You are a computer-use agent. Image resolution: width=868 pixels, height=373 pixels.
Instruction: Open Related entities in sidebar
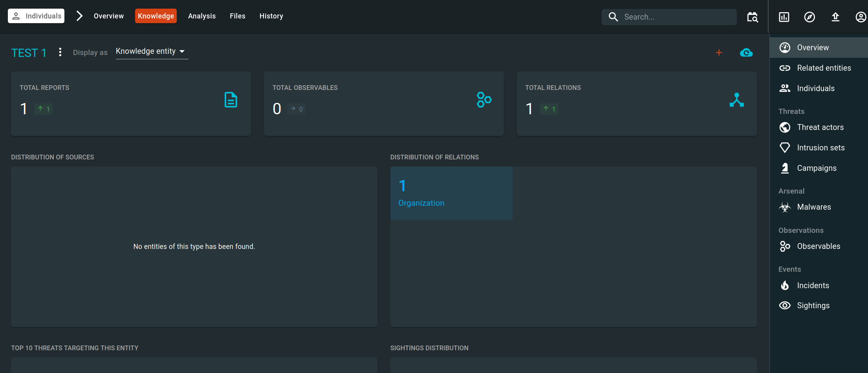(819, 68)
